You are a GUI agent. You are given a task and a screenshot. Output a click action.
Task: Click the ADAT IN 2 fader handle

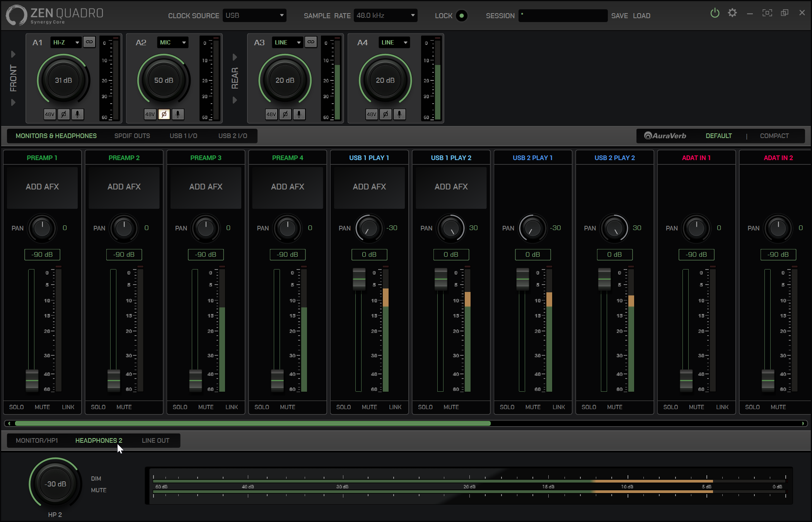pos(768,380)
